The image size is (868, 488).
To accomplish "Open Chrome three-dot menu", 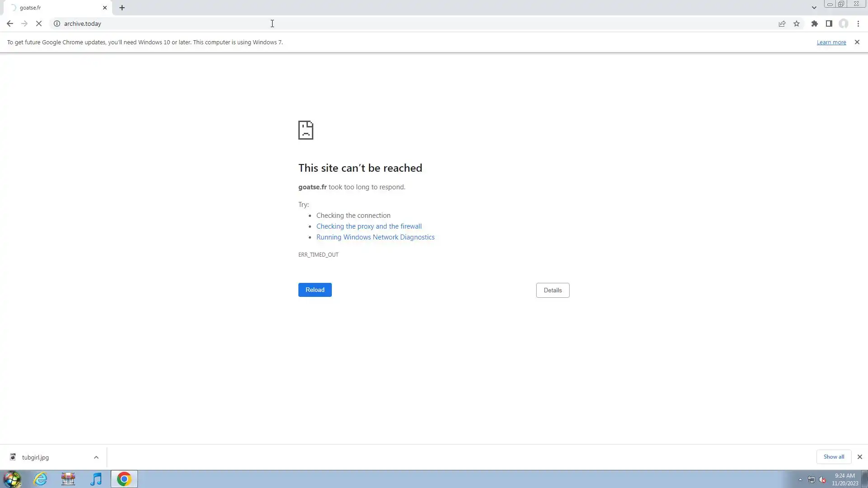I will click(858, 23).
